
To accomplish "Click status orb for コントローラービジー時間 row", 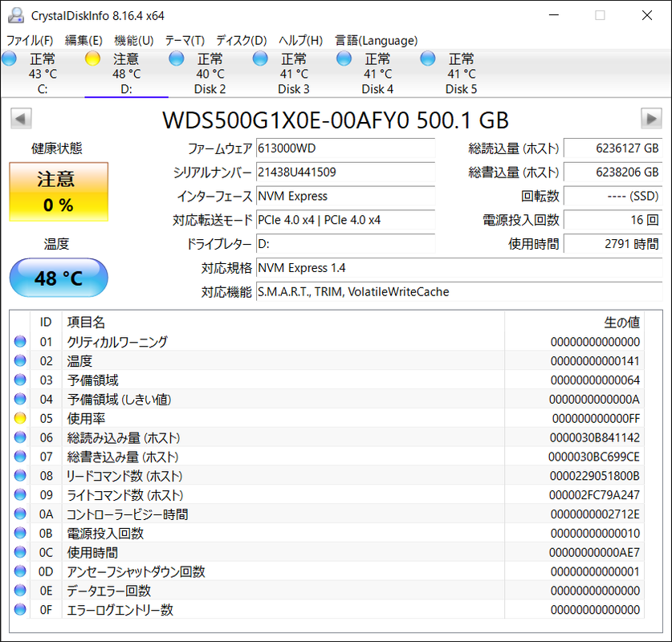I will tap(20, 514).
